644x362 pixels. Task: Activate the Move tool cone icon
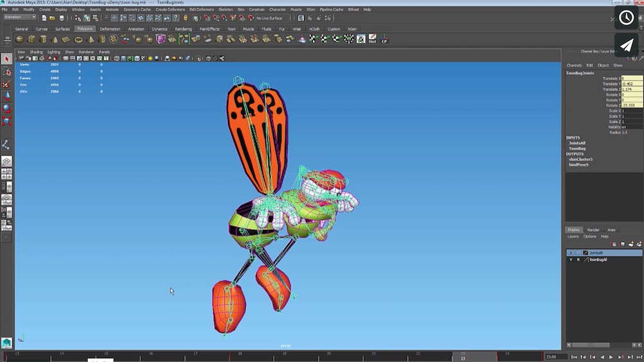(x=7, y=95)
